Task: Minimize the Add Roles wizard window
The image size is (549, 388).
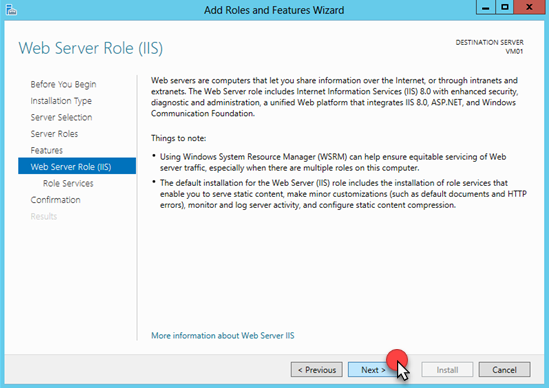Action: [485, 7]
